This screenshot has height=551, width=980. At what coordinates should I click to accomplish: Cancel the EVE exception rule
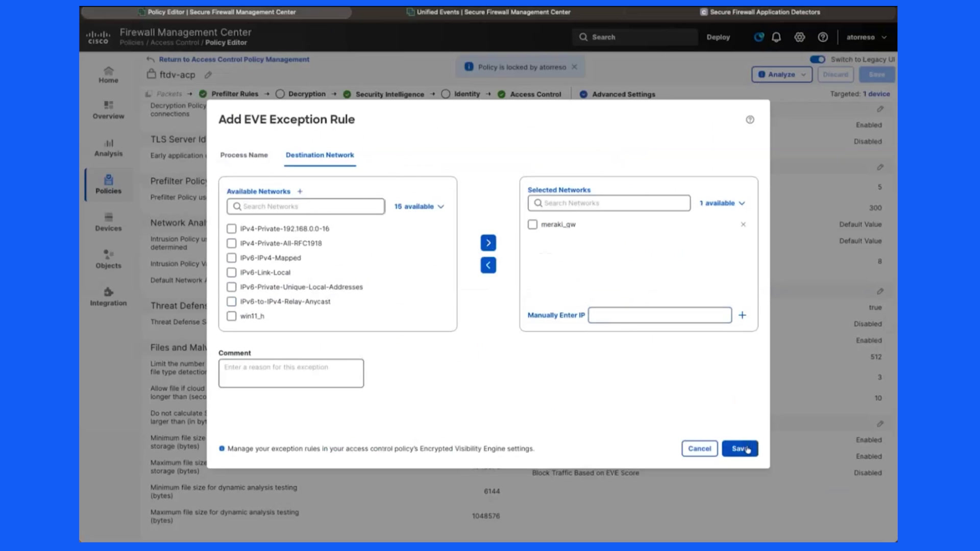point(699,448)
